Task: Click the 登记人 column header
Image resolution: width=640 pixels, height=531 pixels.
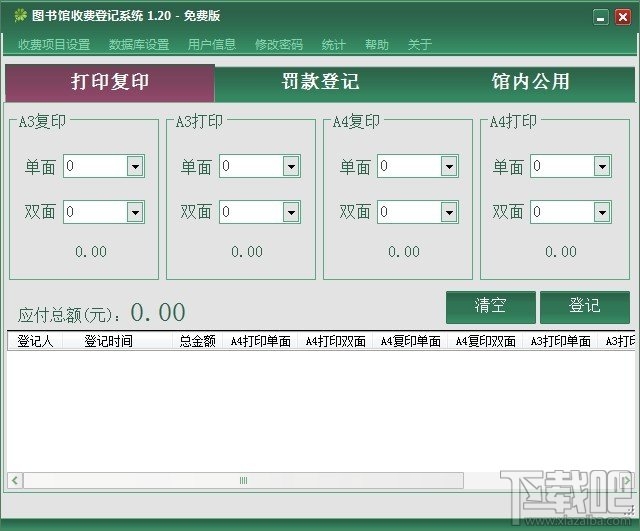Action: pos(35,341)
